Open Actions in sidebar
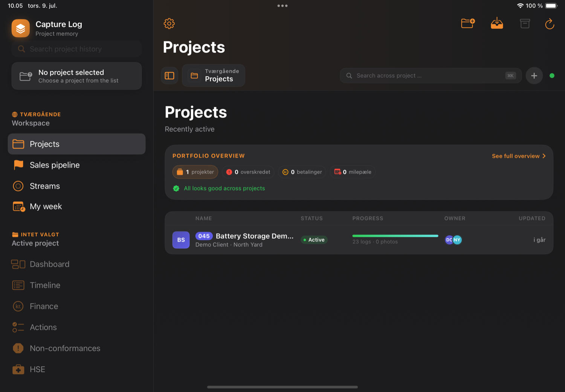Viewport: 565px width, 392px height. 76,327
